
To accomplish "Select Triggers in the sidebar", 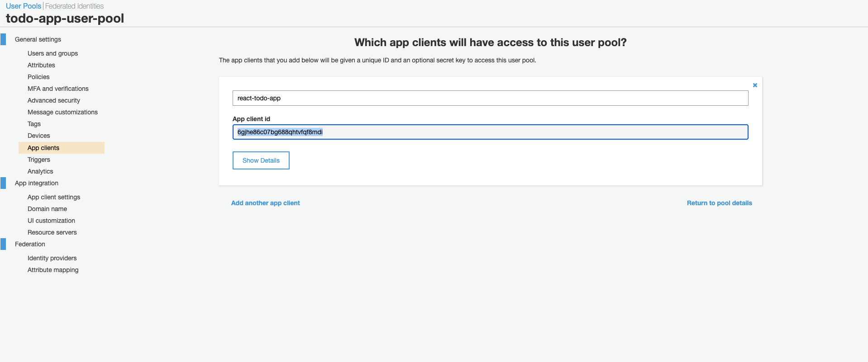I will point(39,160).
